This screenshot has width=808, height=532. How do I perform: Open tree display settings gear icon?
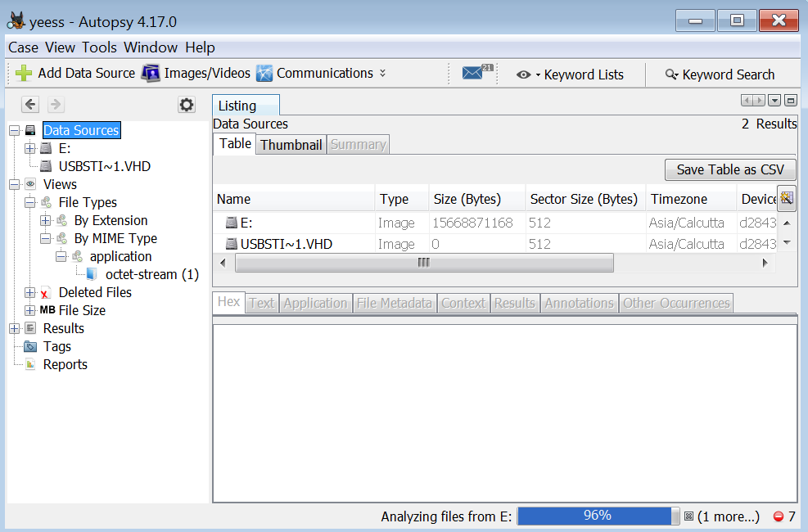[186, 105]
